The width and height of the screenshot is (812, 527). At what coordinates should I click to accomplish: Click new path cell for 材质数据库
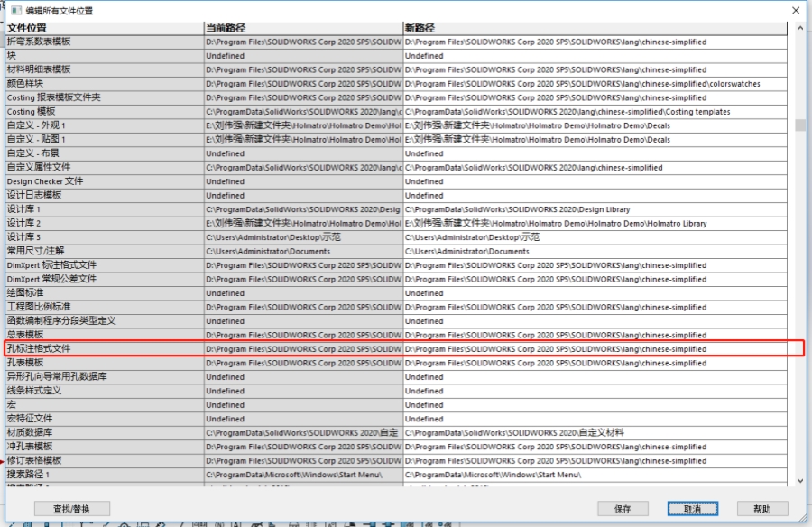pos(595,432)
